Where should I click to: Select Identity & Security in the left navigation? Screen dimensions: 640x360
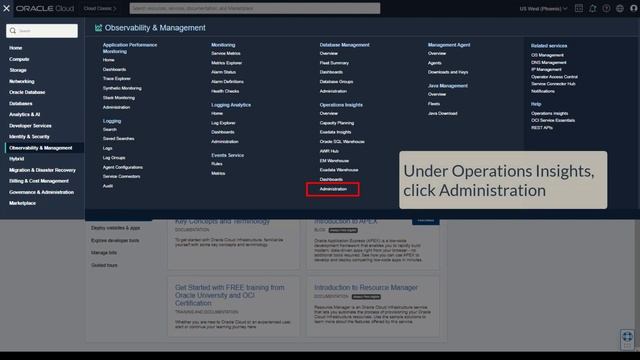coord(29,137)
